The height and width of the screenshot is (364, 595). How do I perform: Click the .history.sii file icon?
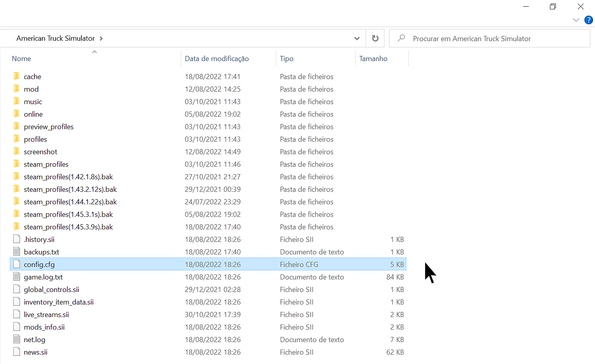(16, 239)
